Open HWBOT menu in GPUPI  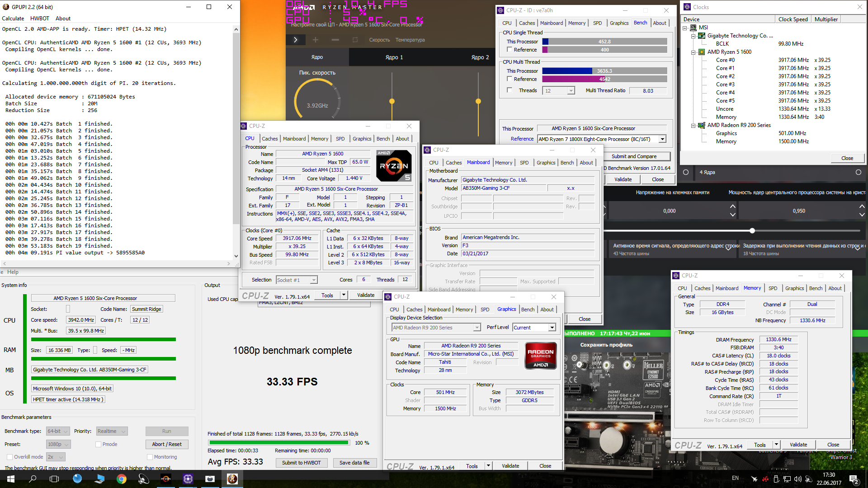click(40, 19)
